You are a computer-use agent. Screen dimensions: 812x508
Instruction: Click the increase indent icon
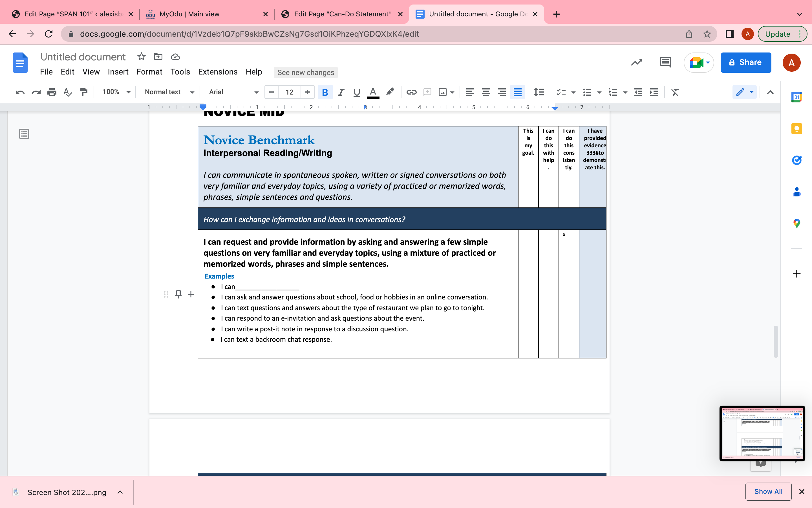(x=654, y=92)
